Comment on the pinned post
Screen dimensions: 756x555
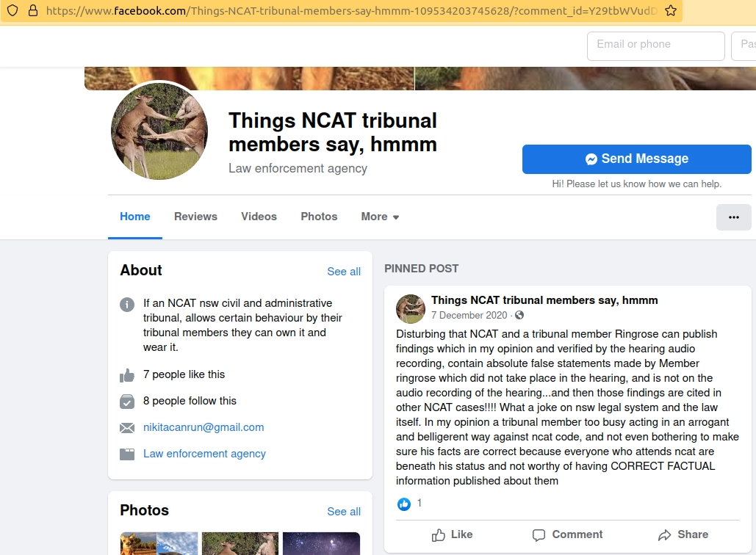click(x=567, y=534)
